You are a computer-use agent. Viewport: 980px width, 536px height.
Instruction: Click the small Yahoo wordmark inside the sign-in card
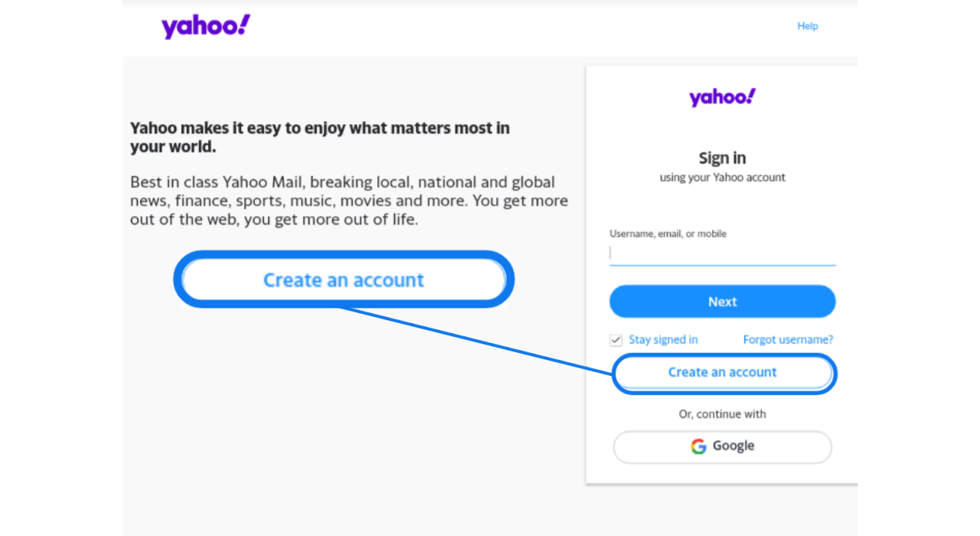click(x=722, y=96)
